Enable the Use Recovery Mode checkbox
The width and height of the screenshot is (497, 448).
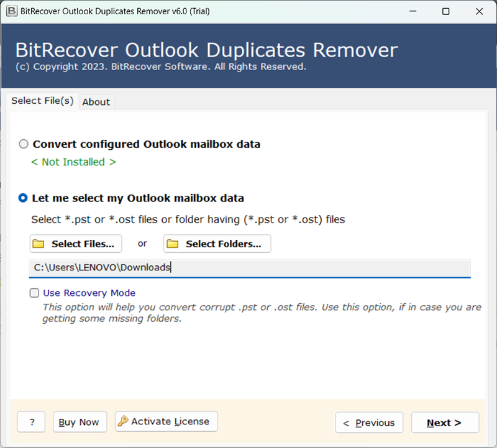[x=34, y=293]
